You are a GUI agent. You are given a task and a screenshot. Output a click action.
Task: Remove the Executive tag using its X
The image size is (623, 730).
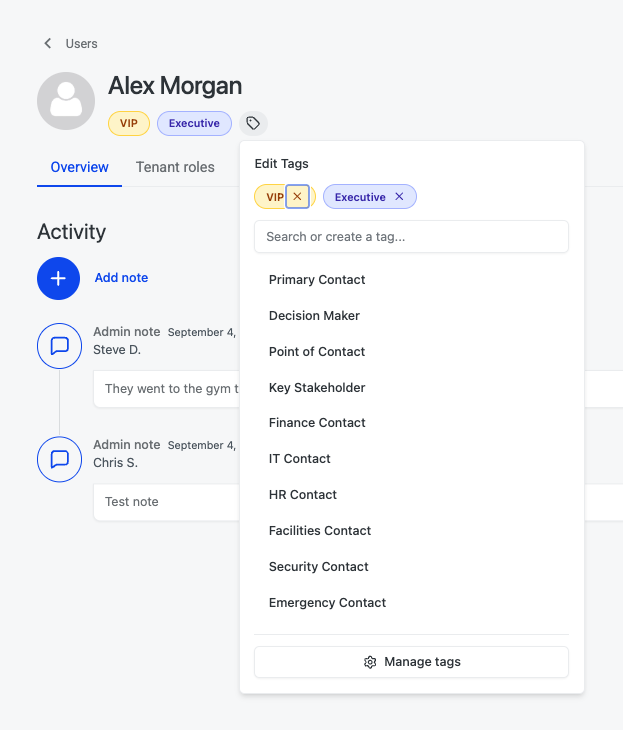tap(399, 197)
